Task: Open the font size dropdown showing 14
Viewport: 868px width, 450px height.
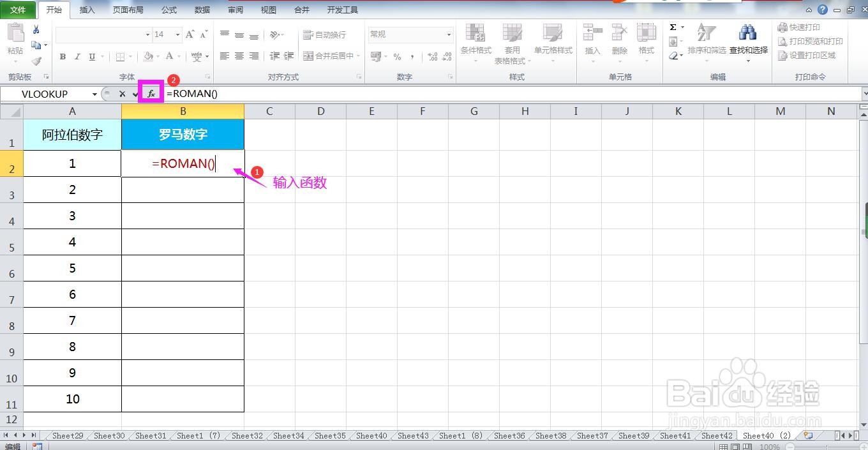Action: [177, 34]
